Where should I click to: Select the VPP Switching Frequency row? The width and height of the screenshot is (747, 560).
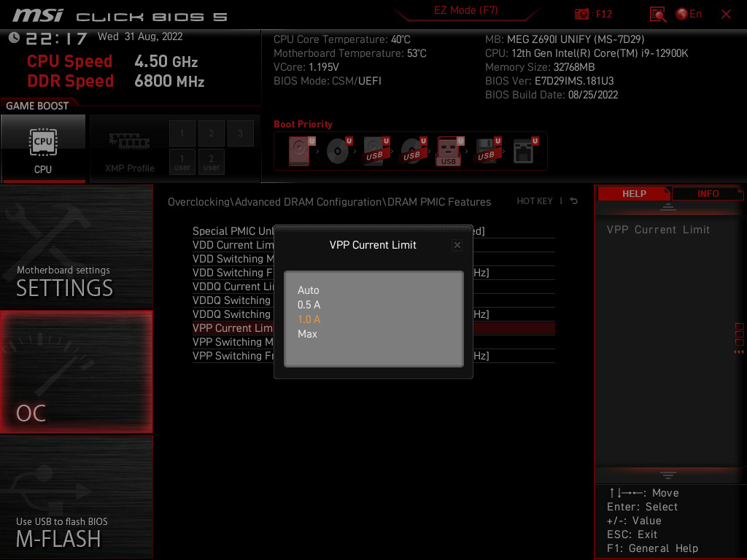pos(373,356)
